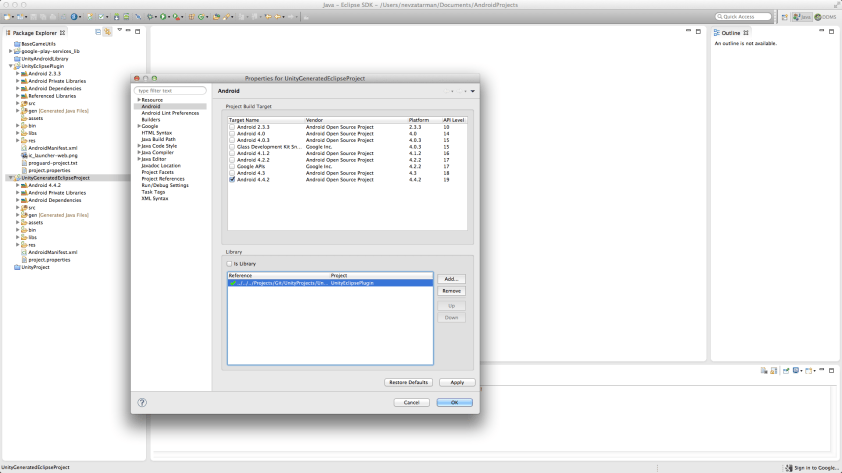The height and width of the screenshot is (473, 842).
Task: Minimize the Package Explorer view
Action: (x=128, y=31)
